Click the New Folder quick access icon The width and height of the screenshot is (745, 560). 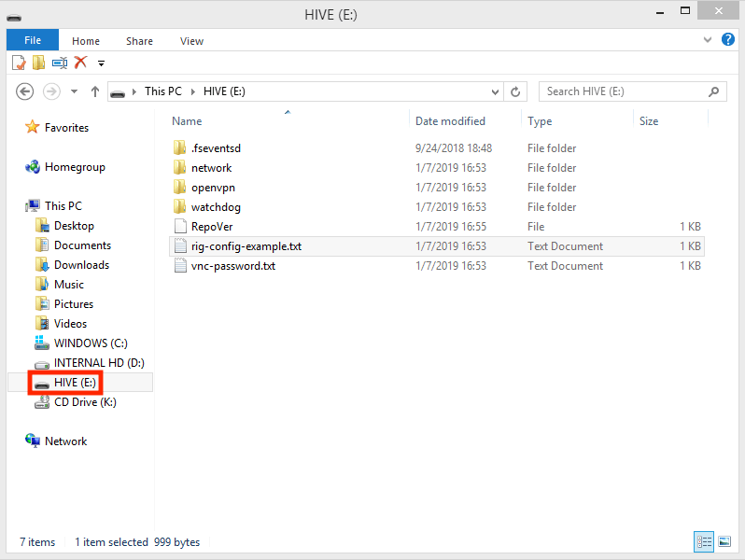coord(38,63)
